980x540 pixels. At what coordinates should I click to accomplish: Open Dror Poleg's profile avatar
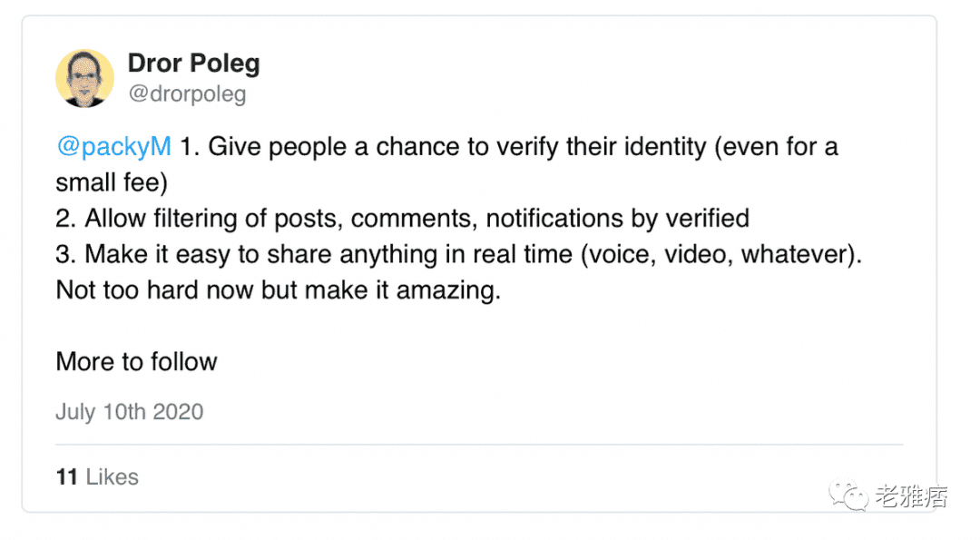[84, 78]
